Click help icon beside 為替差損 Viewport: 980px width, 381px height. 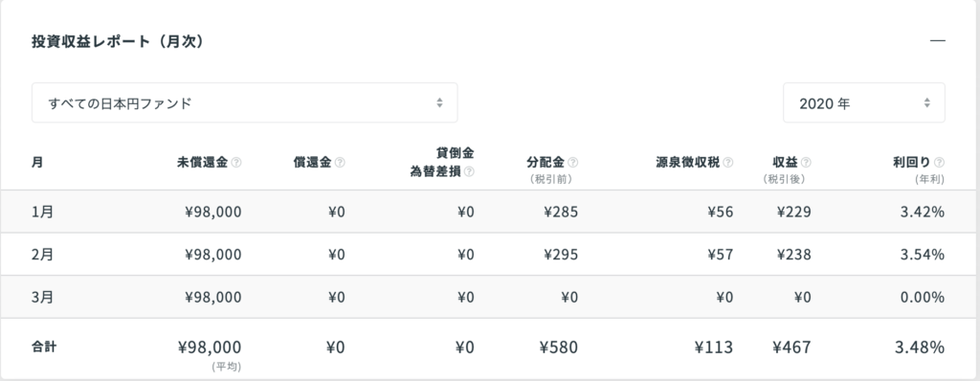(469, 171)
